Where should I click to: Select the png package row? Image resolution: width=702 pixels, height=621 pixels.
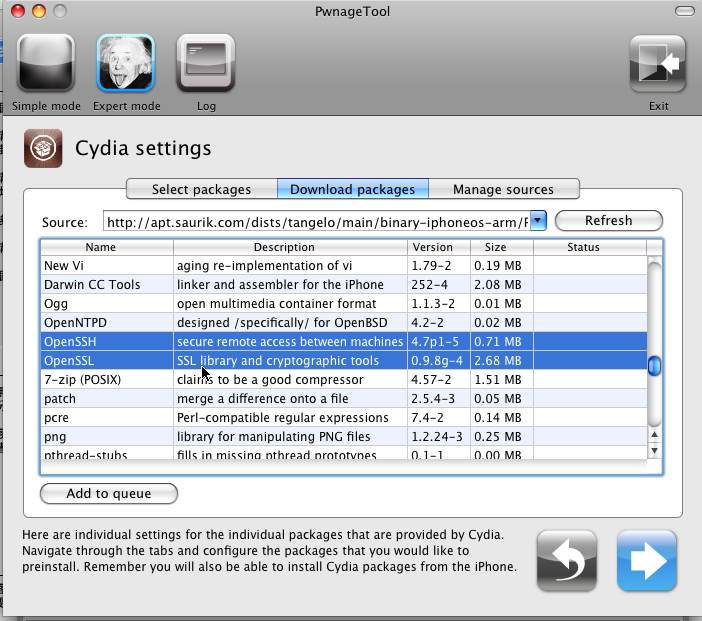pos(344,437)
